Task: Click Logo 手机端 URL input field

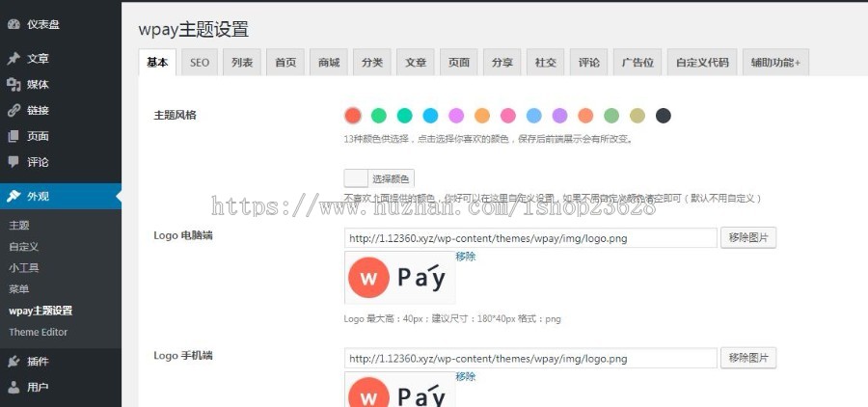Action: pyautogui.click(x=530, y=358)
